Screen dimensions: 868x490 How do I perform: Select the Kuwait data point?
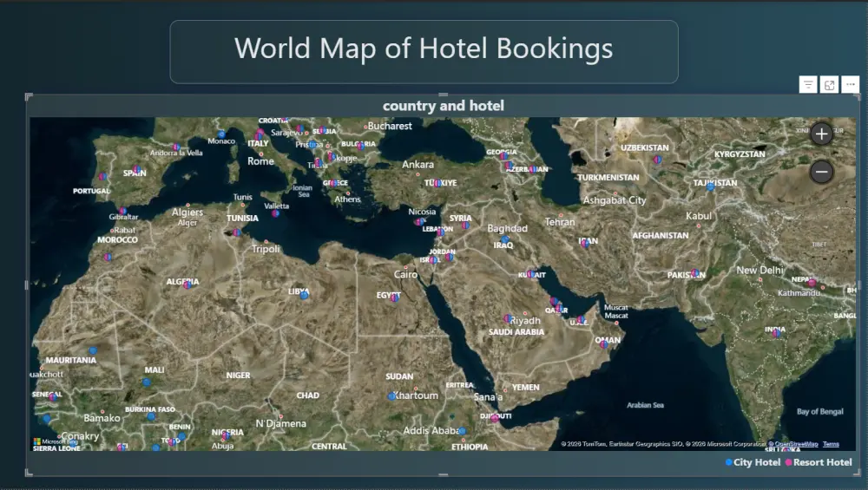pyautogui.click(x=530, y=274)
